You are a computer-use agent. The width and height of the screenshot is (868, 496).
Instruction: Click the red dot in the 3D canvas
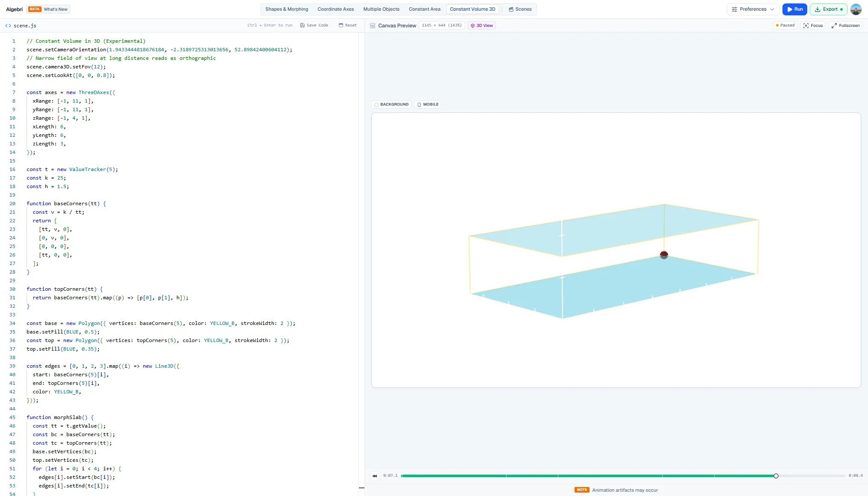(664, 255)
